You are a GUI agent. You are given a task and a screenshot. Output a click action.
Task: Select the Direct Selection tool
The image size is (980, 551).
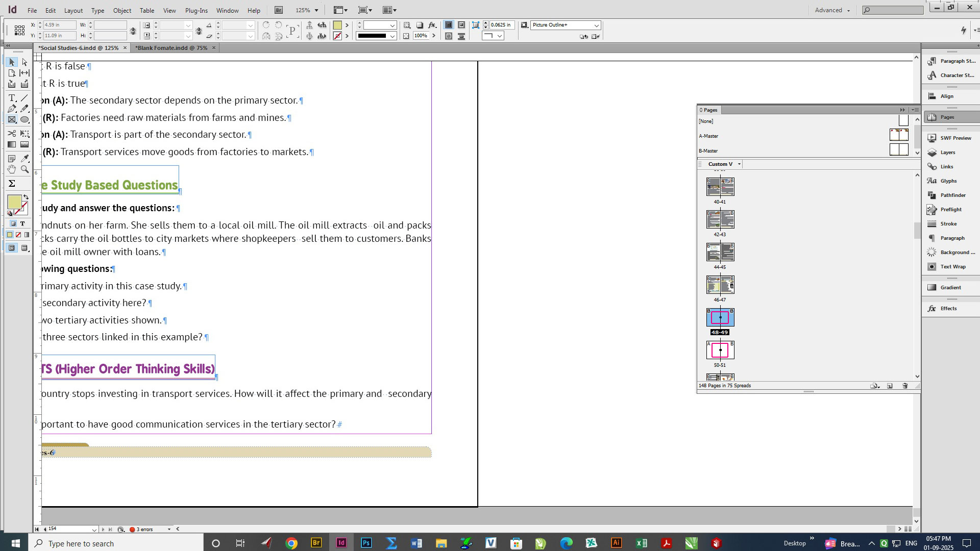point(24,62)
